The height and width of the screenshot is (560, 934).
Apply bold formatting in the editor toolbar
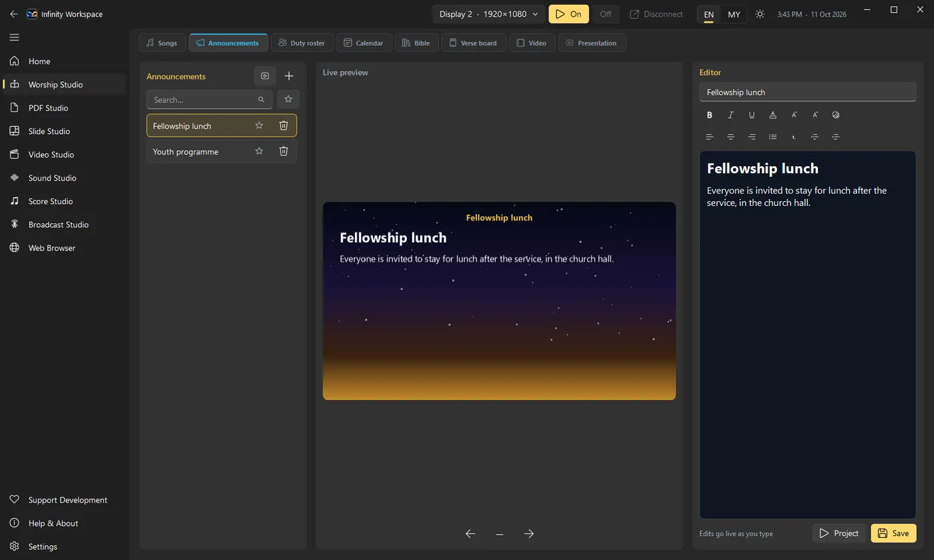coord(710,115)
